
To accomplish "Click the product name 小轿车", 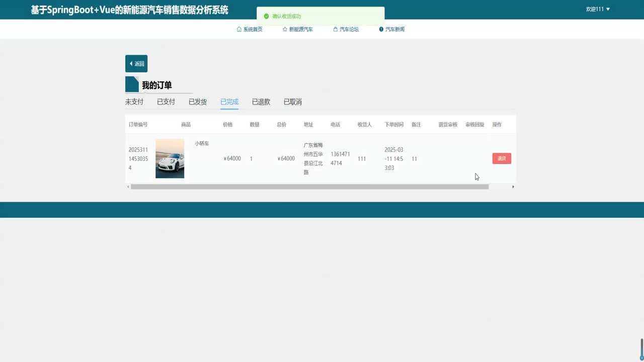I will tap(202, 143).
